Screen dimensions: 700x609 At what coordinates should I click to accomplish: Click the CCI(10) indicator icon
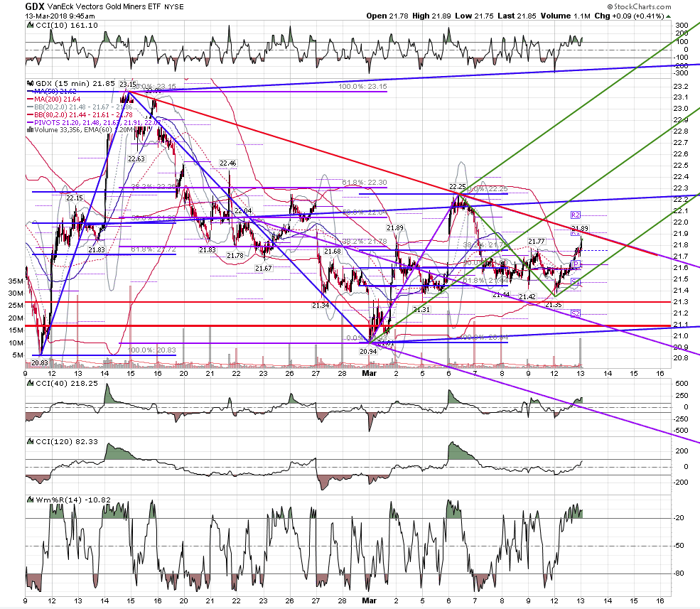tap(31, 26)
